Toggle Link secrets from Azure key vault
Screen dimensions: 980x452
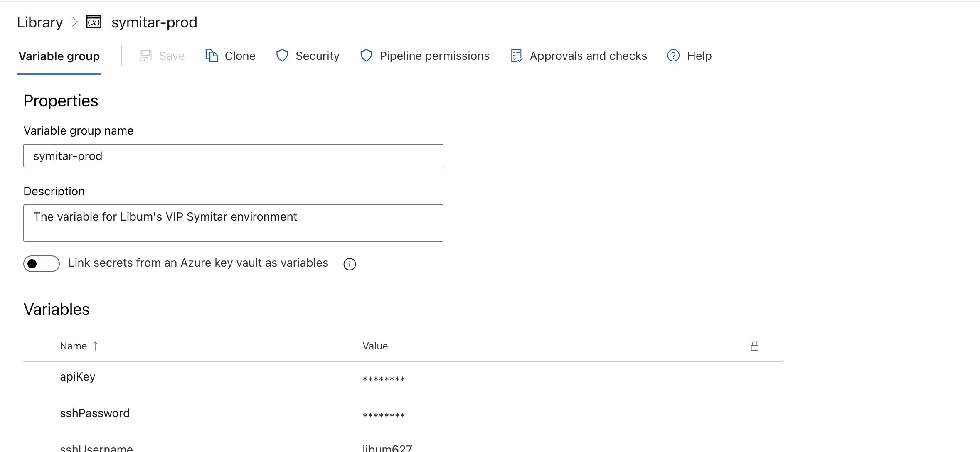coord(42,264)
